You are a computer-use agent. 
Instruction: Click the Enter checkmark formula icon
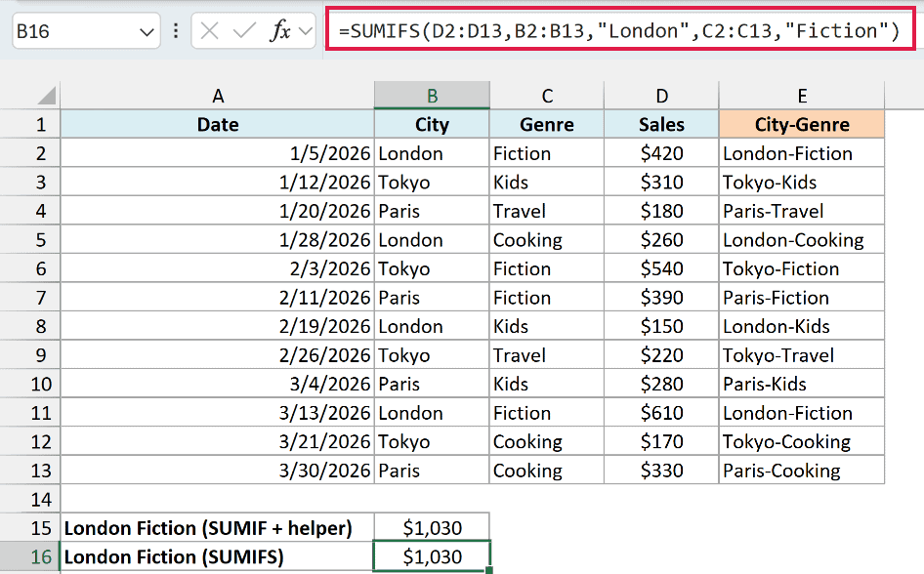(244, 30)
